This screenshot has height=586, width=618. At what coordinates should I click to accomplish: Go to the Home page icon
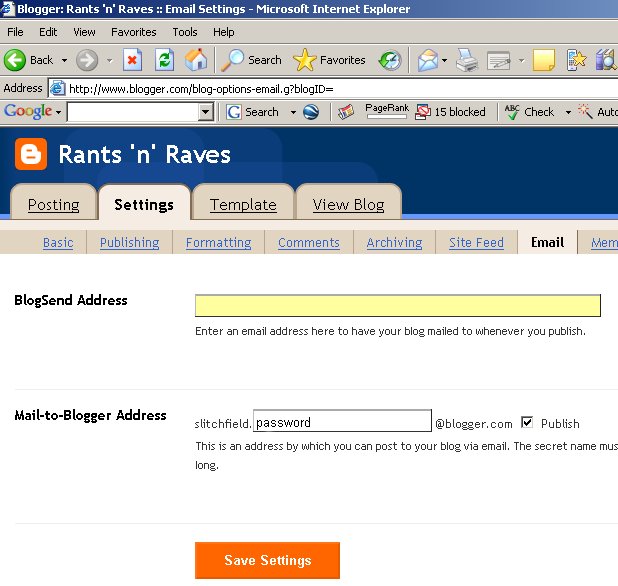196,60
